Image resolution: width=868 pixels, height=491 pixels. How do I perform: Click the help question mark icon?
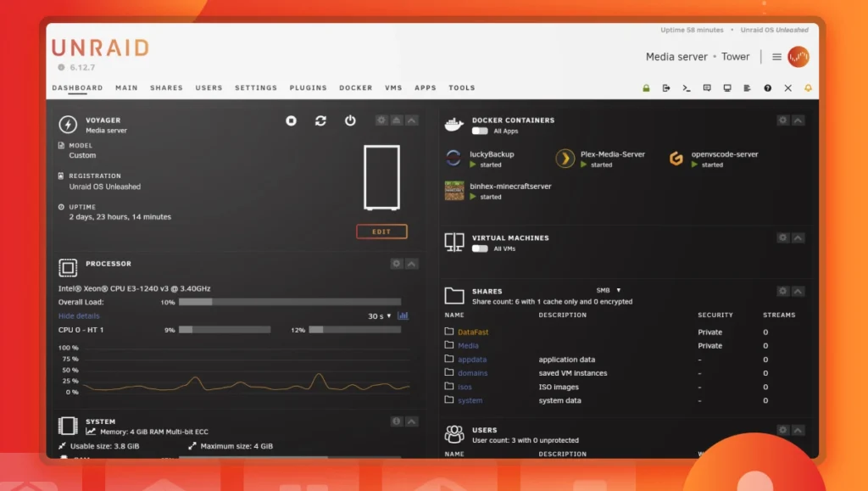click(766, 87)
